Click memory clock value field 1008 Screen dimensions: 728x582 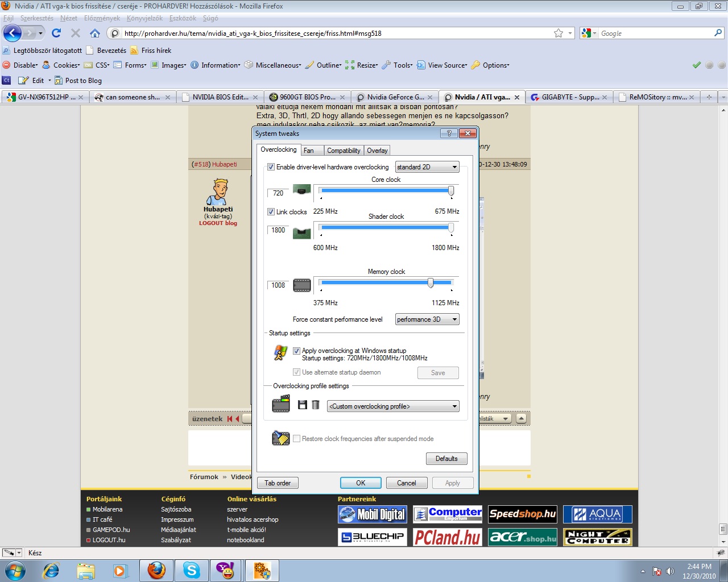coord(278,285)
